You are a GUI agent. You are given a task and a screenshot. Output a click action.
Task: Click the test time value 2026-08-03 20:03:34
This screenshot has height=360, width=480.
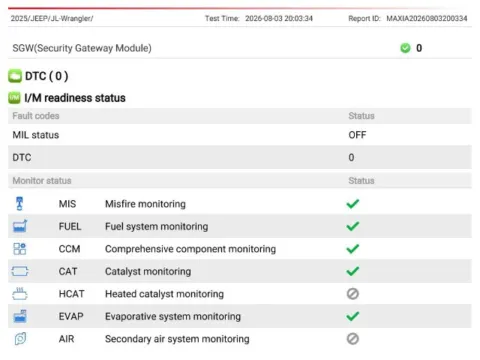click(x=279, y=18)
